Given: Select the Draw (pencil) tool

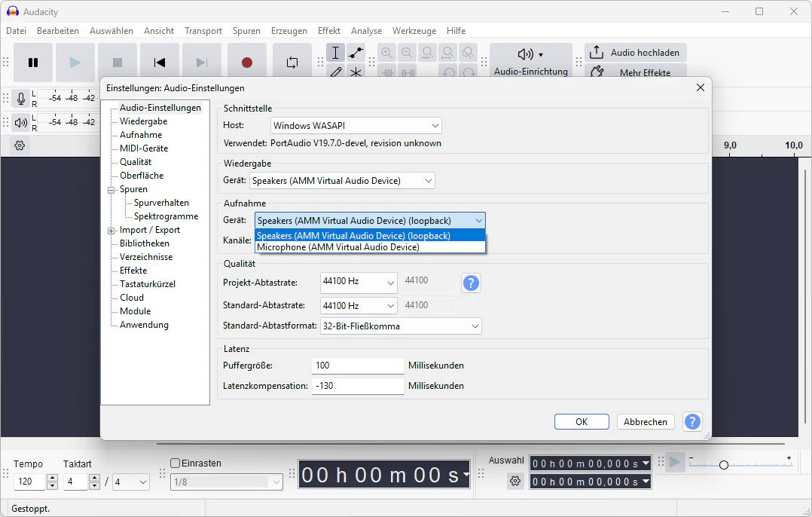Looking at the screenshot, I should 336,72.
